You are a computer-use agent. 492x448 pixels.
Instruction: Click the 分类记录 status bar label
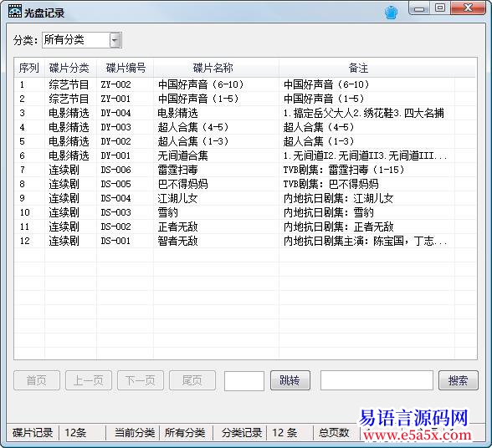tap(242, 433)
